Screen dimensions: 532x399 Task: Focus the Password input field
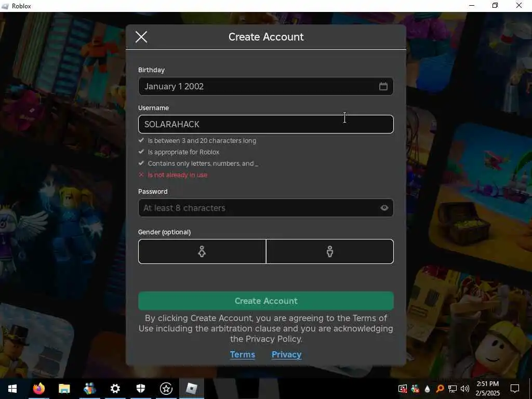coord(265,208)
